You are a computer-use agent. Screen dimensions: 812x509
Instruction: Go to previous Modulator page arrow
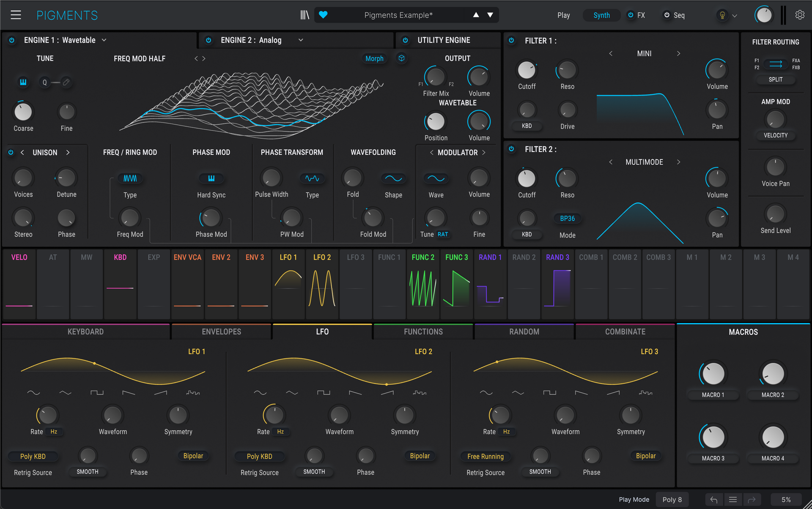coord(431,152)
